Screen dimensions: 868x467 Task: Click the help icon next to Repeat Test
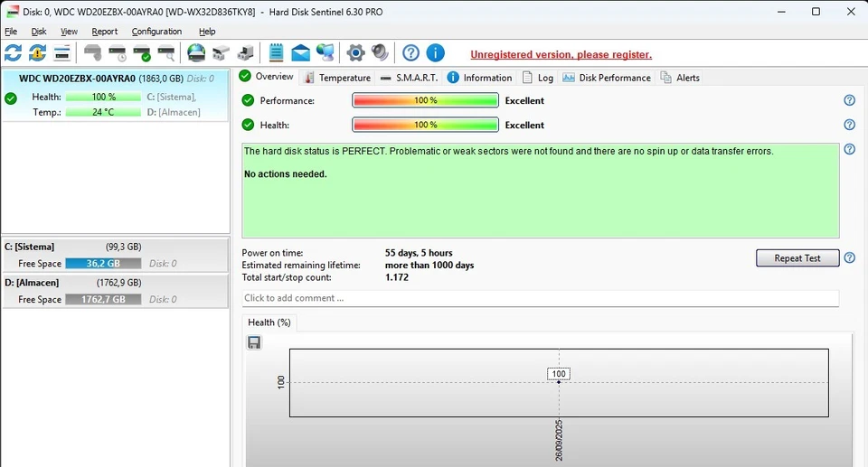pyautogui.click(x=849, y=257)
